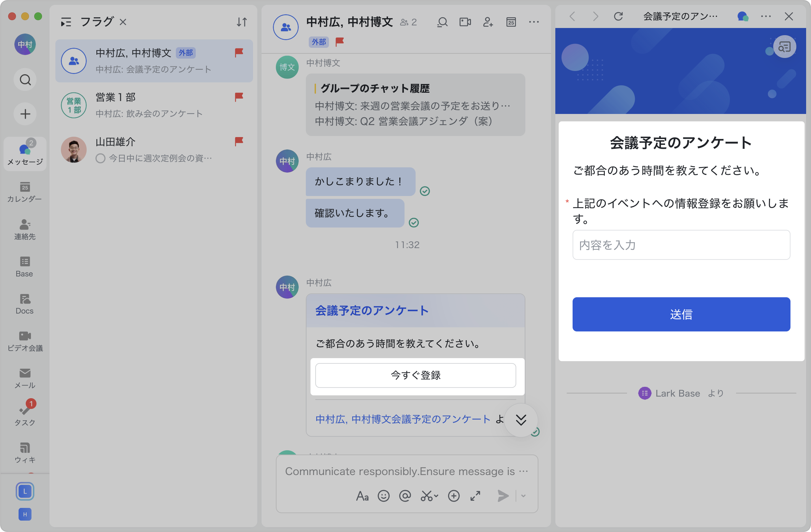Jump to latest messages with double-chevron
Viewport: 811px width, 532px height.
pyautogui.click(x=521, y=420)
